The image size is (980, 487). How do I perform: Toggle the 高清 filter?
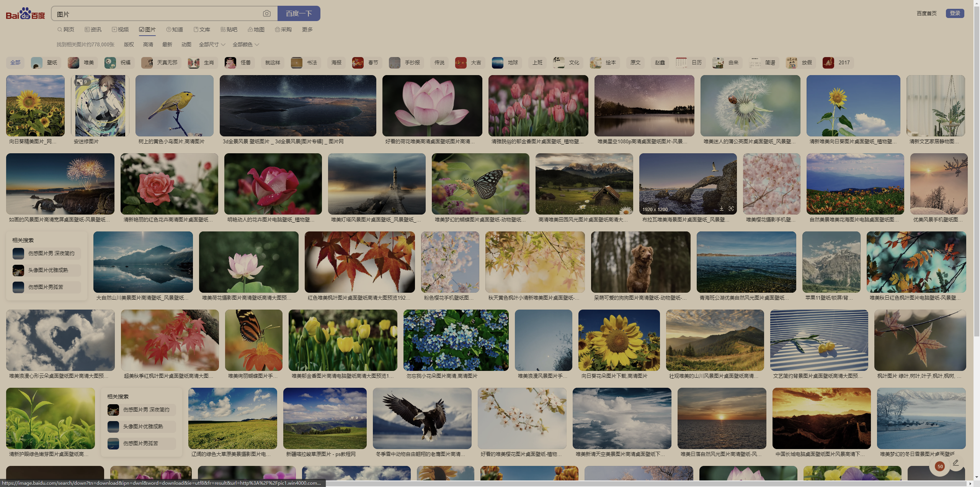(x=148, y=44)
